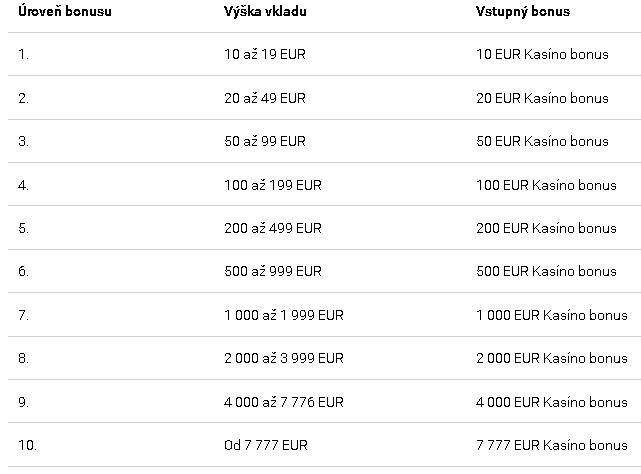641x474 pixels.
Task: Select the "4 000 až 7 776 EUR" cell
Action: click(284, 402)
